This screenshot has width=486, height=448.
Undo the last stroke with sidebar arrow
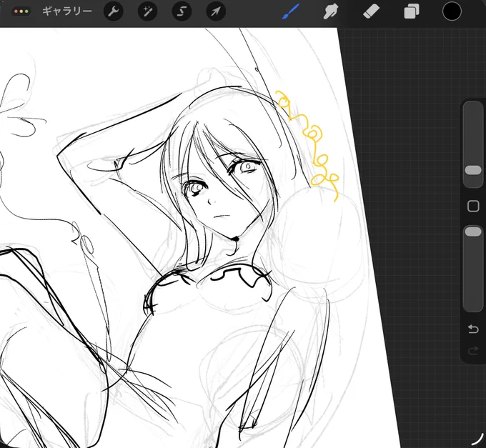point(473,329)
